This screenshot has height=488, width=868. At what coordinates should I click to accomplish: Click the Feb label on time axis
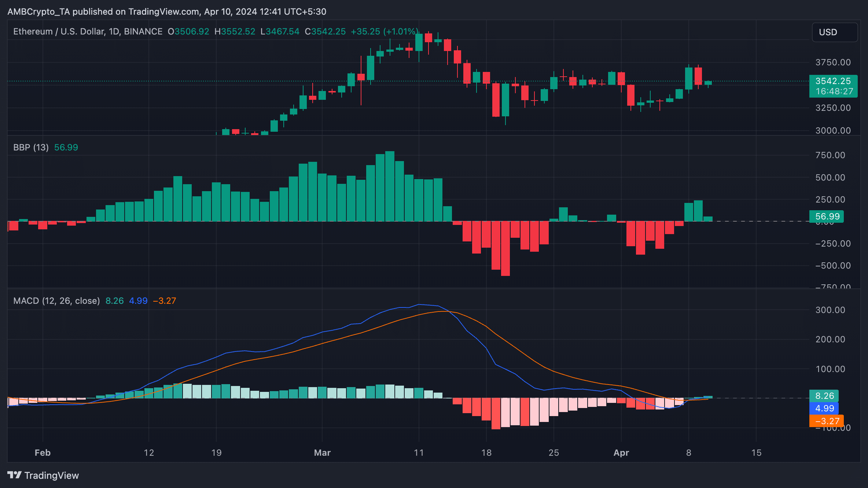coord(43,453)
